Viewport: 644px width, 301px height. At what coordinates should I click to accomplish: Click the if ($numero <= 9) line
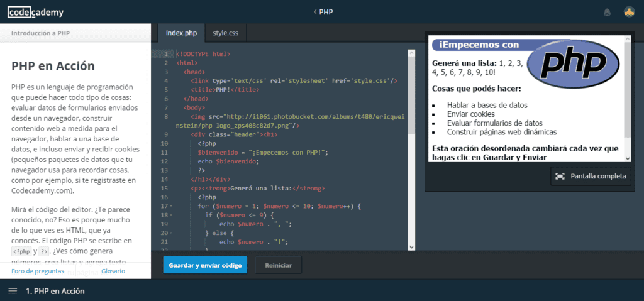point(239,215)
